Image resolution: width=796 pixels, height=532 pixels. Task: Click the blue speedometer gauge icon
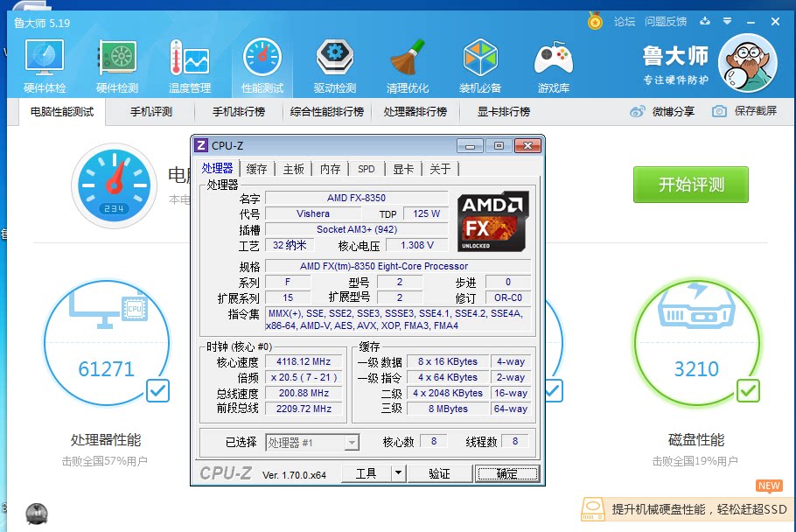(x=115, y=185)
